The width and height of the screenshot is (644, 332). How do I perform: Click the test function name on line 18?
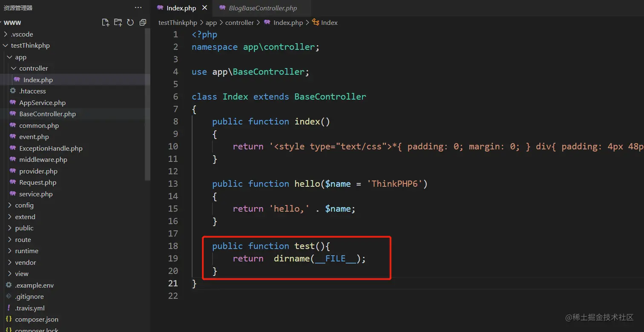click(x=305, y=246)
